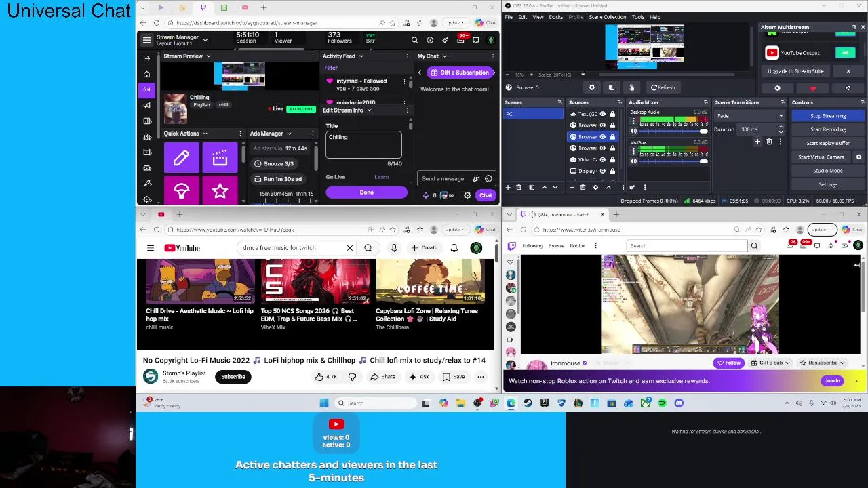Open Aitum Multistream settings gear
This screenshot has height=488, width=868.
coord(778,88)
